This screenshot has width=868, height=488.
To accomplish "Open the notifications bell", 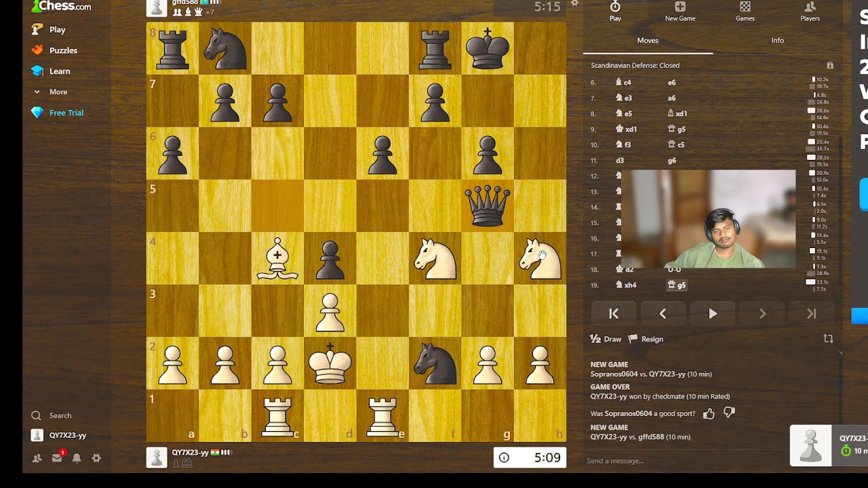I will coord(77,458).
